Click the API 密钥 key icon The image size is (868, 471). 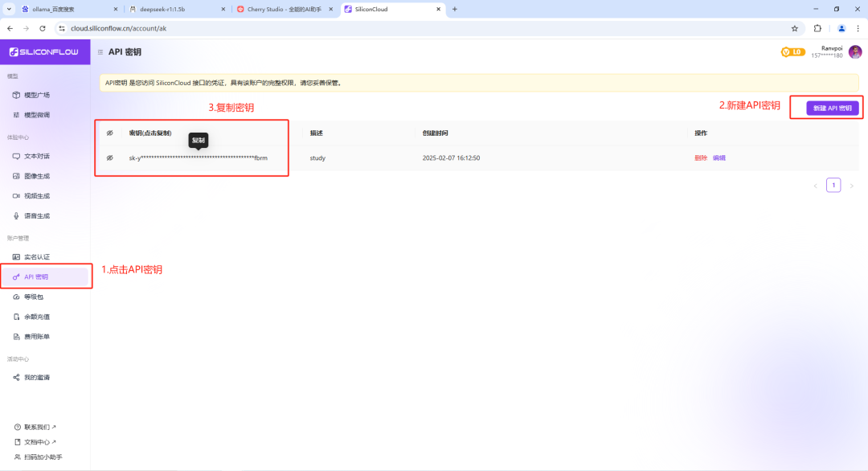(x=16, y=276)
